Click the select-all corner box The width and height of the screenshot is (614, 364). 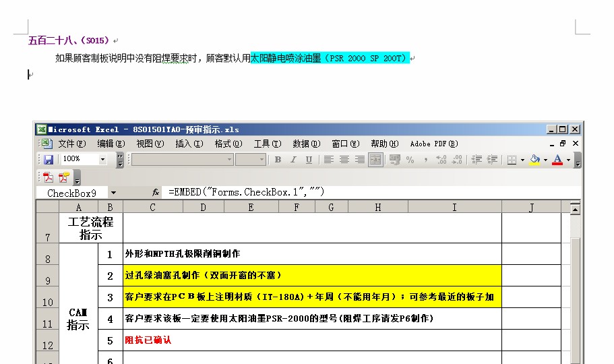pos(47,206)
